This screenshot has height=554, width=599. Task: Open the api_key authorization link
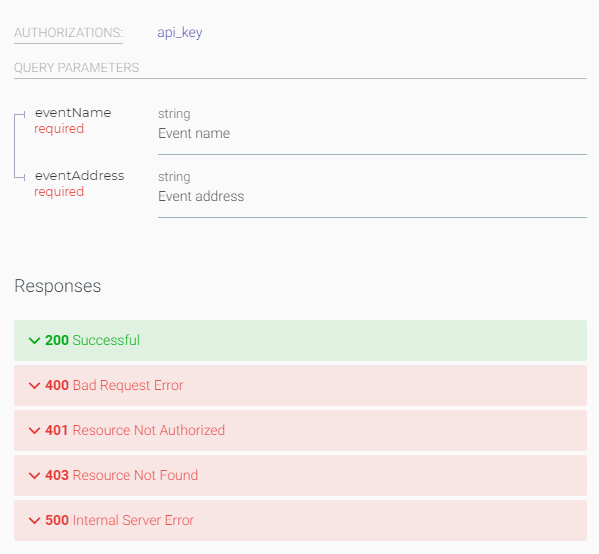[x=180, y=33]
